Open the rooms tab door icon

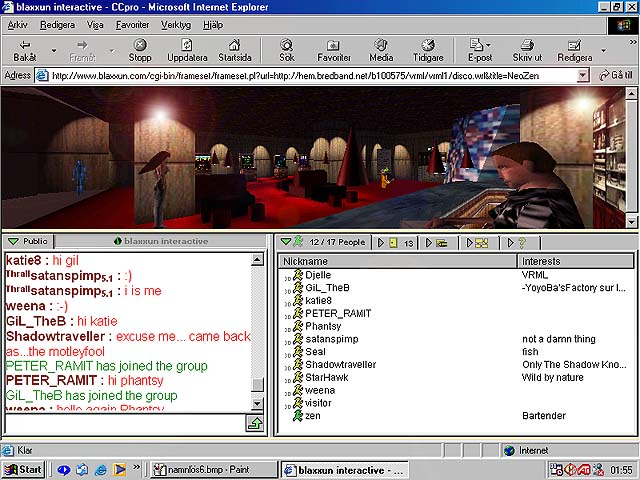click(x=393, y=243)
